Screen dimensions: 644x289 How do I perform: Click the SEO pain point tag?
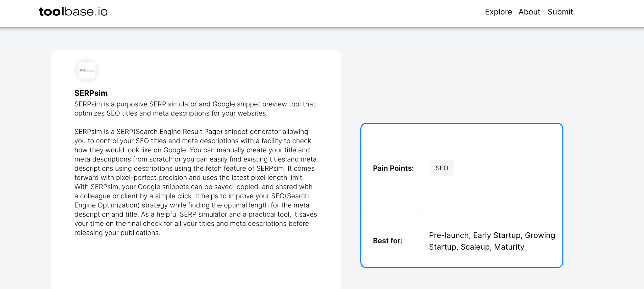pos(442,168)
